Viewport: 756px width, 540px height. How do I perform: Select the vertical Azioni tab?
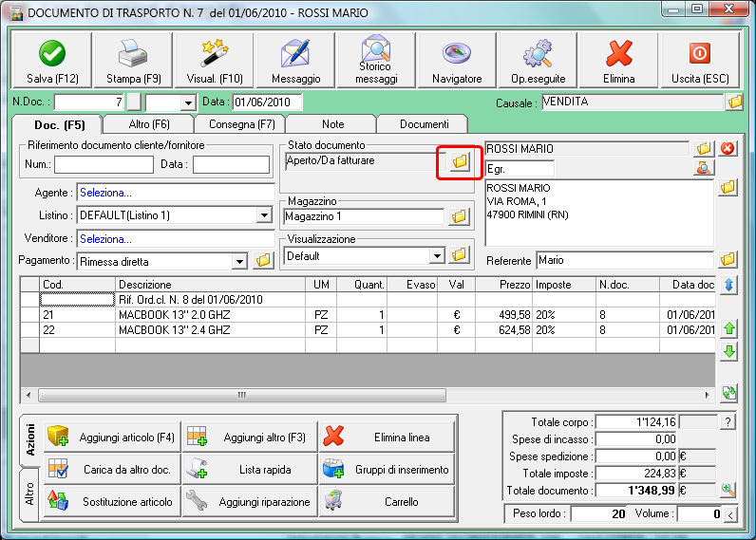[x=30, y=440]
